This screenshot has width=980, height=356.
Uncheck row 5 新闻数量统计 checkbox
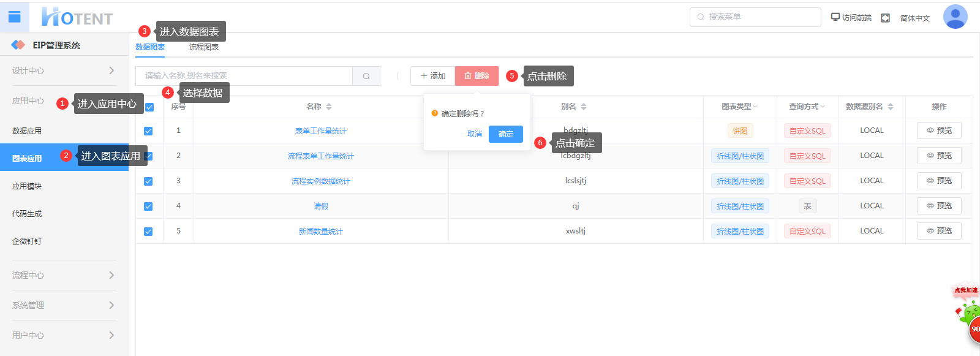148,232
